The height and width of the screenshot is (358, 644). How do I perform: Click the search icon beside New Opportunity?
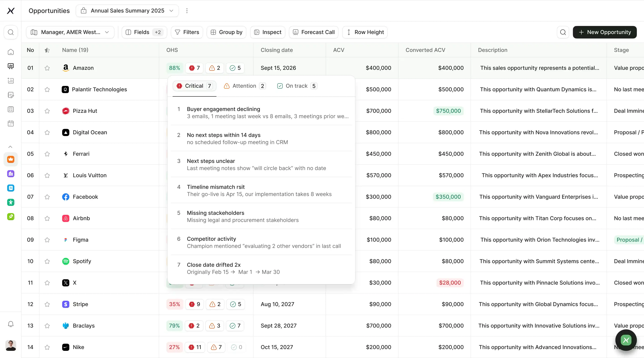coord(563,32)
